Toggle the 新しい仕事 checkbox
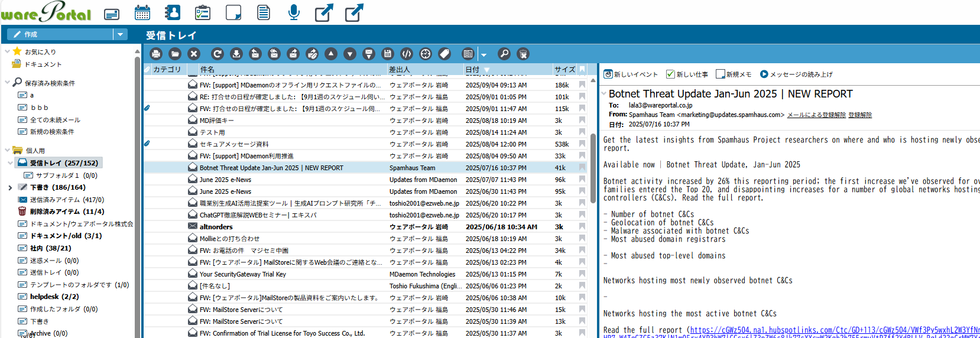 pyautogui.click(x=670, y=74)
